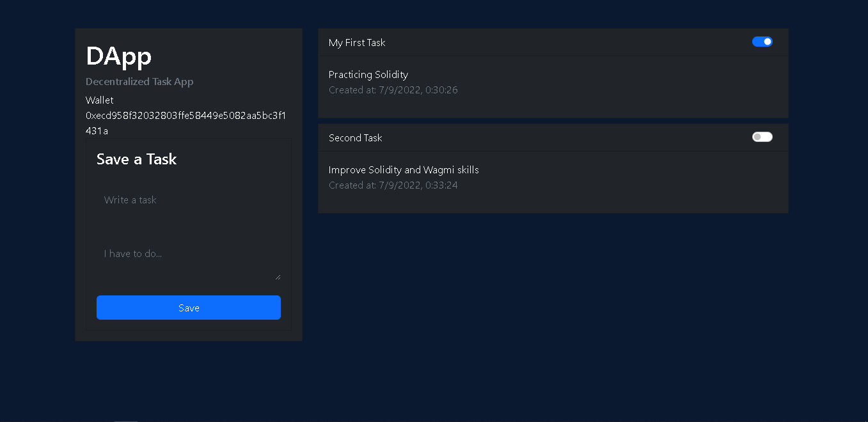The width and height of the screenshot is (868, 422).
Task: Click "Improve Solidity and Wagmi skills" text
Action: [404, 170]
